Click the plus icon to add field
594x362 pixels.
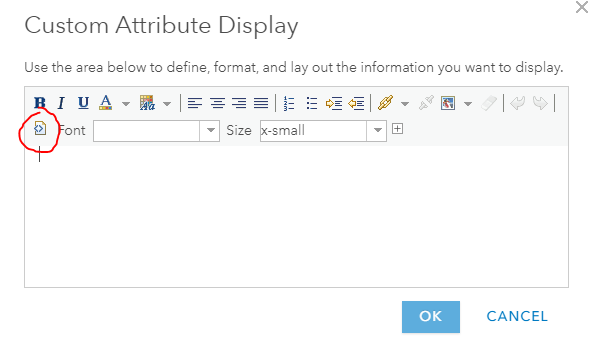click(x=397, y=129)
